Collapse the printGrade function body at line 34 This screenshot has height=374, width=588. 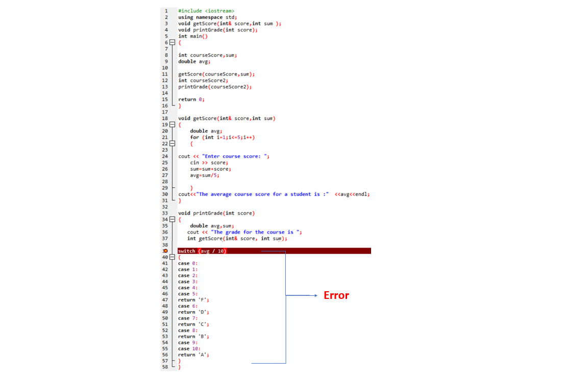tap(172, 219)
